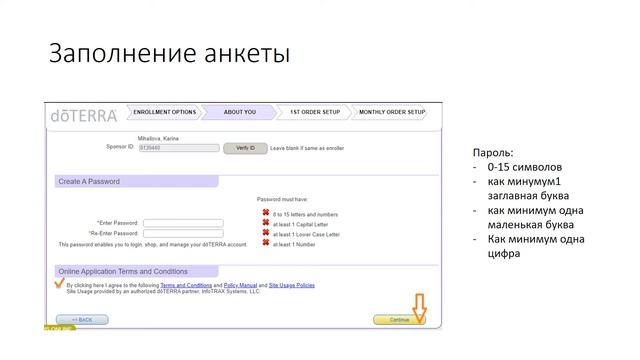
Task: Click the Verify ID button
Action: pyautogui.click(x=245, y=148)
